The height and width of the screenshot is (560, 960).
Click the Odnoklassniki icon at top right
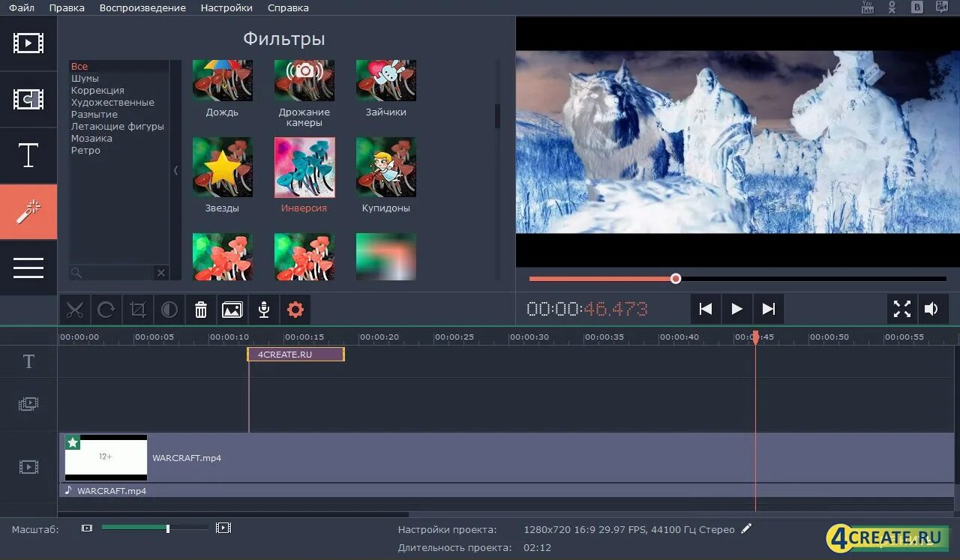(x=892, y=7)
